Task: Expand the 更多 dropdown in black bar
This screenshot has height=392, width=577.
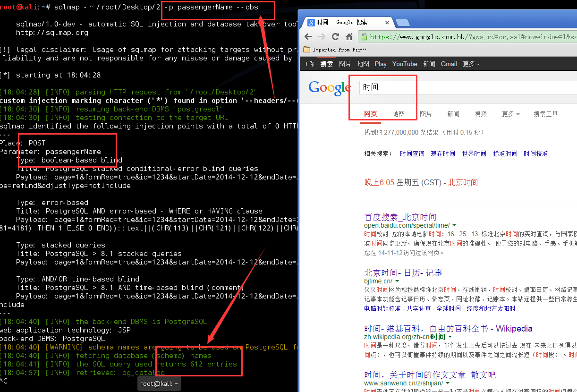Action: click(x=471, y=64)
